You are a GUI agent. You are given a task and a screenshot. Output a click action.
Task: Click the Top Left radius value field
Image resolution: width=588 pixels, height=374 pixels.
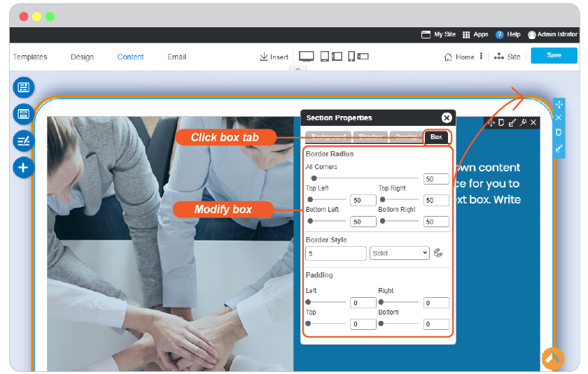coord(363,201)
